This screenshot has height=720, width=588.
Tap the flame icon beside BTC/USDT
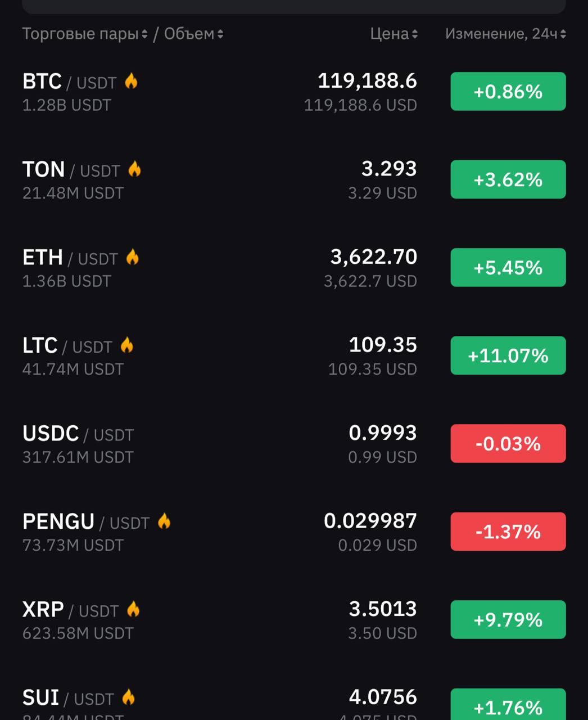point(131,81)
